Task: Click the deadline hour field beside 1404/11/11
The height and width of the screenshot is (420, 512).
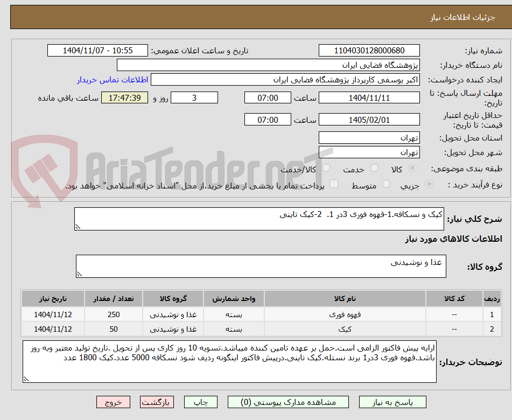Action: point(268,97)
